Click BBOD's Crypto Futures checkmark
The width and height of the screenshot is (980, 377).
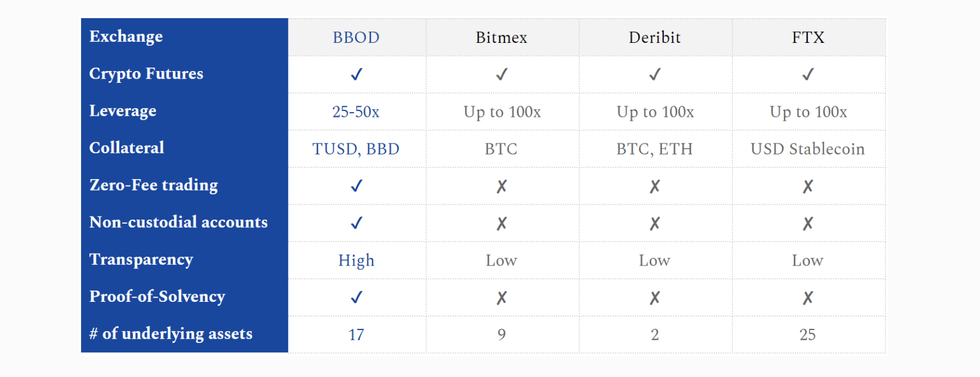tap(356, 75)
